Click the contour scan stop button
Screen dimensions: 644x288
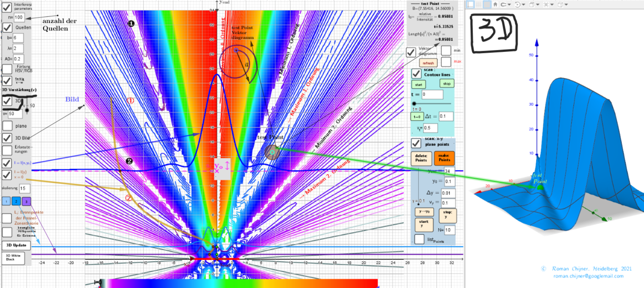[447, 84]
